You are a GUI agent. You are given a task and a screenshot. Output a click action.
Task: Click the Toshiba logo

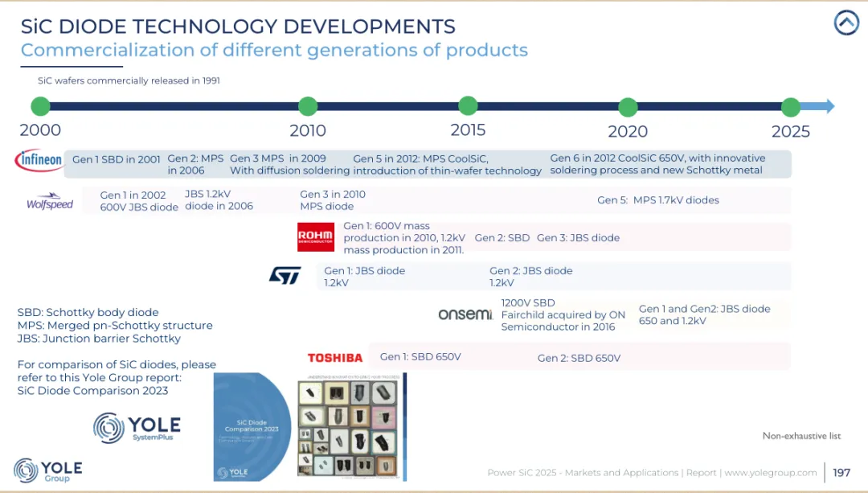pyautogui.click(x=335, y=358)
